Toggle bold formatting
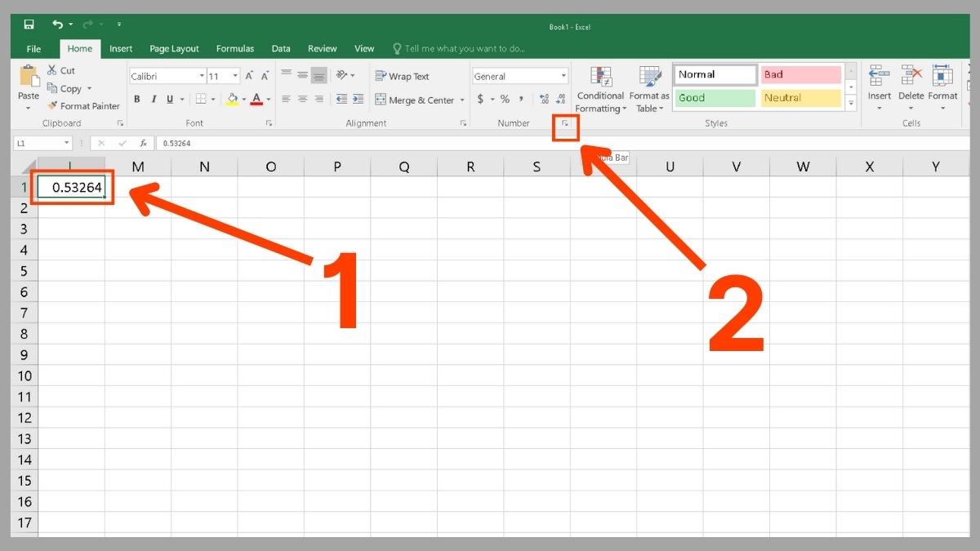Viewport: 980px width, 551px height. pos(137,99)
